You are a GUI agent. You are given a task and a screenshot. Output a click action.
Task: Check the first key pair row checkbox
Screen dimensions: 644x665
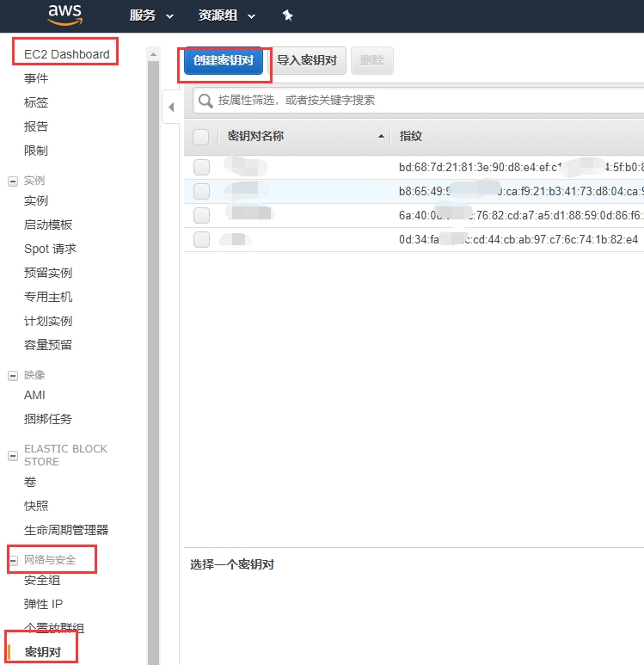point(201,167)
